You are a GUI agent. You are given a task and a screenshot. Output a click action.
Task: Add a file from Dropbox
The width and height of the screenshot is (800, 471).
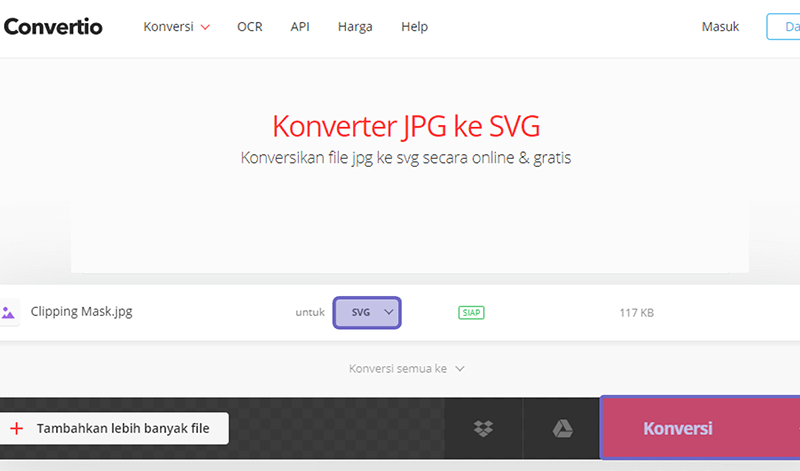pos(483,429)
